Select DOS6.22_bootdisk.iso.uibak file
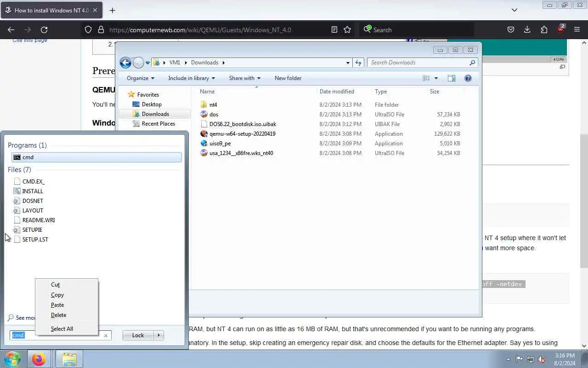The height and width of the screenshot is (368, 588). [x=243, y=124]
